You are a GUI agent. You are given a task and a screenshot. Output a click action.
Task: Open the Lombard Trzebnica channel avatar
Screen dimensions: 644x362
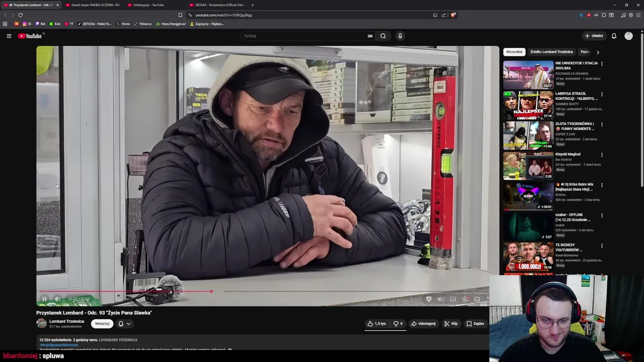tap(41, 324)
